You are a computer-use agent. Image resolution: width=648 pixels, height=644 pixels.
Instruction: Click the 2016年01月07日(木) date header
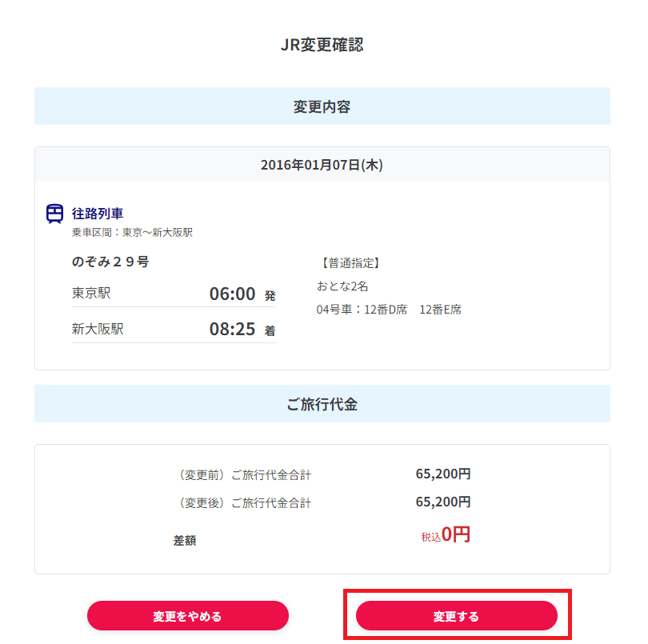pyautogui.click(x=322, y=165)
